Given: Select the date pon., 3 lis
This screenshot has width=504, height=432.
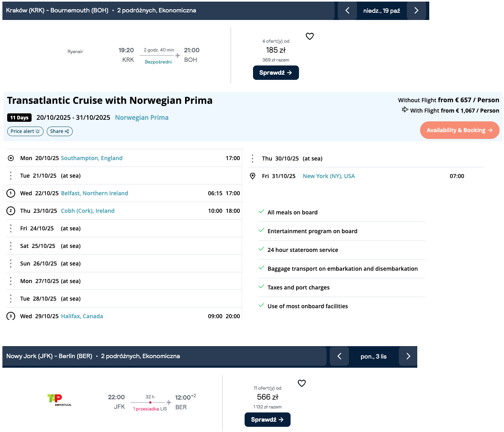Looking at the screenshot, I should [374, 357].
